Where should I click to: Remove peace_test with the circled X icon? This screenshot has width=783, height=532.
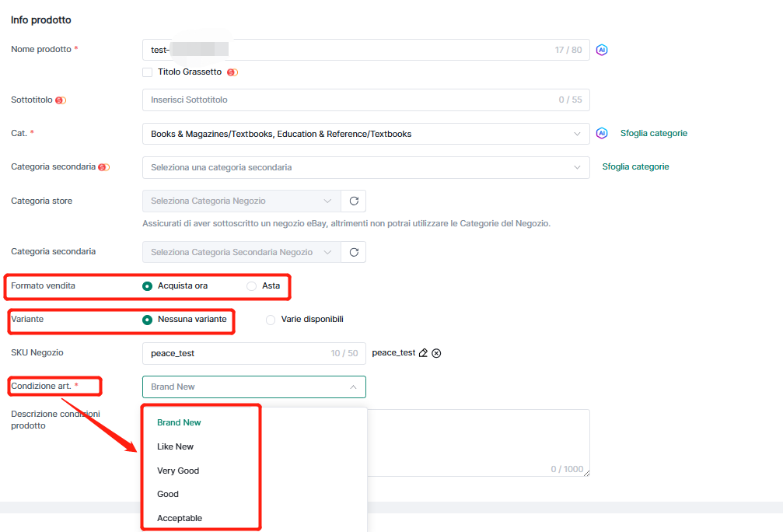click(x=436, y=353)
